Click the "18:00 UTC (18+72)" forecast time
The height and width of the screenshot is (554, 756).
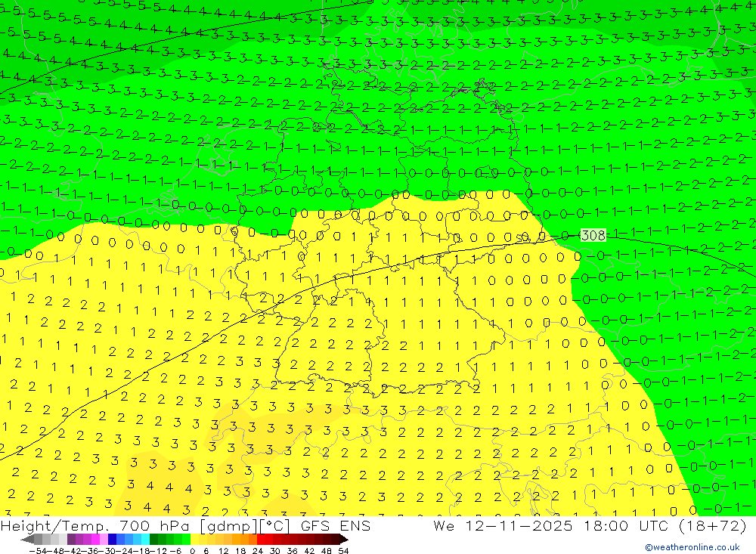(x=665, y=525)
